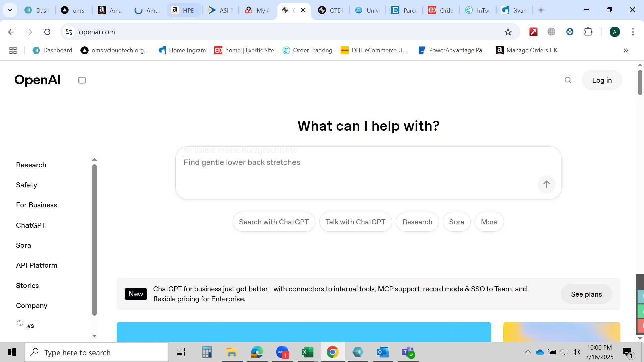Screen dimensions: 644x362
Task: Open ChatGPT in the sidebar menu
Action: coord(31,225)
